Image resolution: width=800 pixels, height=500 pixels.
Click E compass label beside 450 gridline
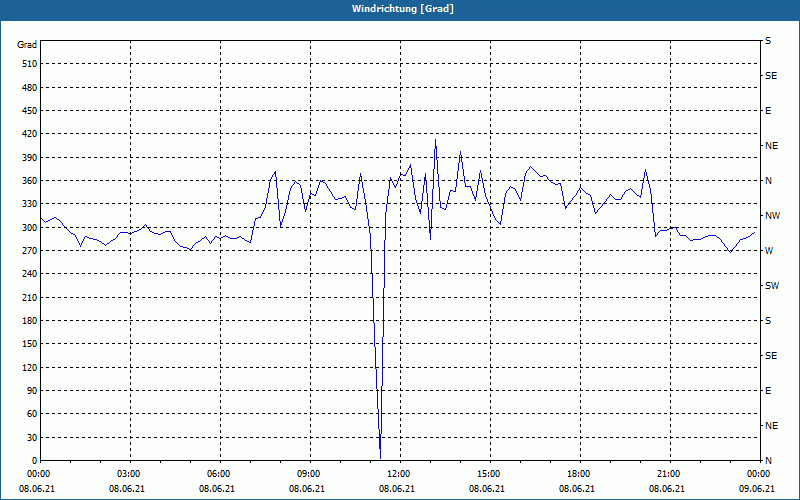click(x=768, y=111)
